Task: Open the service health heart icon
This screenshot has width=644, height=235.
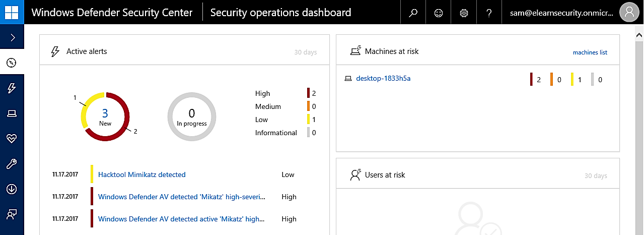Action: point(12,139)
